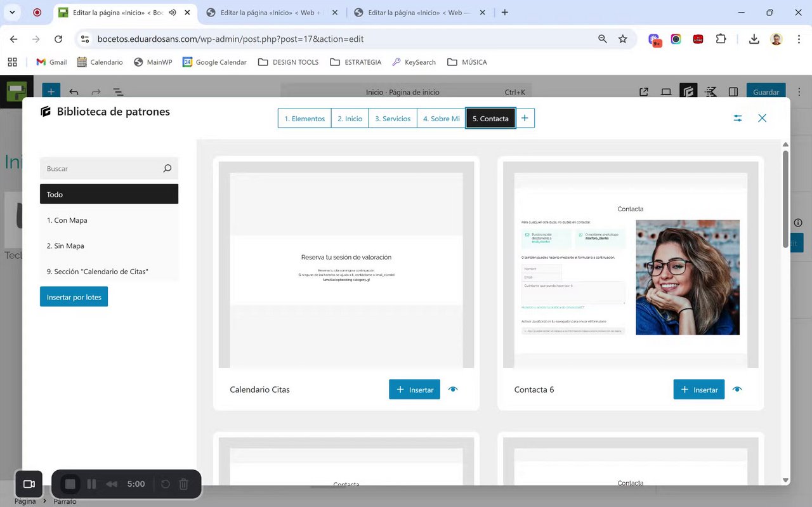Stop the screen recording

pyautogui.click(x=70, y=484)
